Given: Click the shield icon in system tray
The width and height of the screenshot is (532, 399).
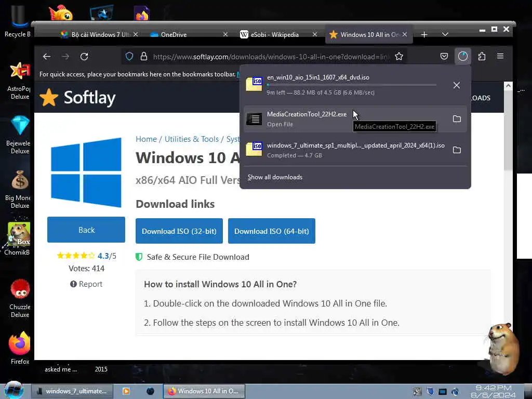Looking at the screenshot, I should click(430, 392).
